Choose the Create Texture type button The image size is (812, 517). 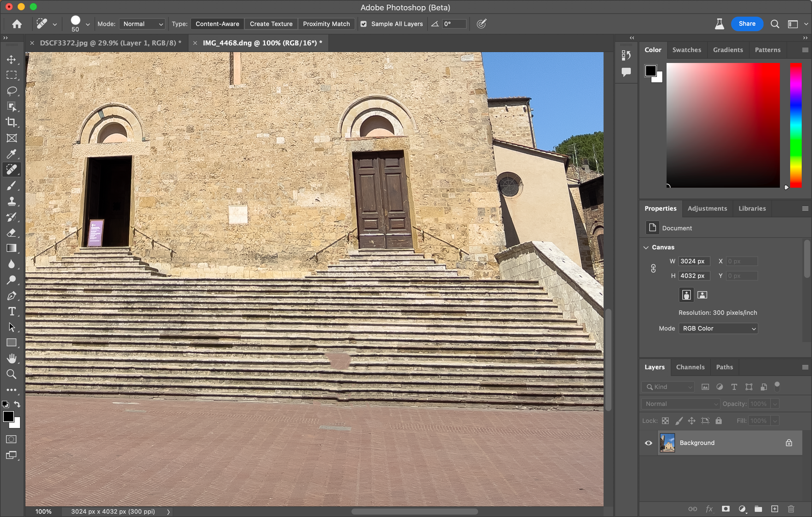point(271,24)
